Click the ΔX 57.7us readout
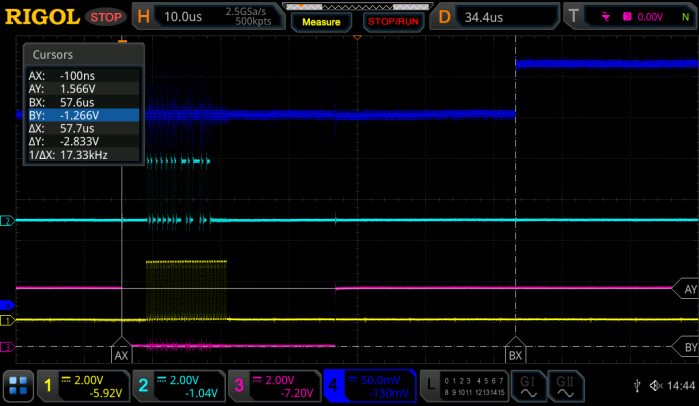The height and width of the screenshot is (406, 699). pyautogui.click(x=83, y=128)
